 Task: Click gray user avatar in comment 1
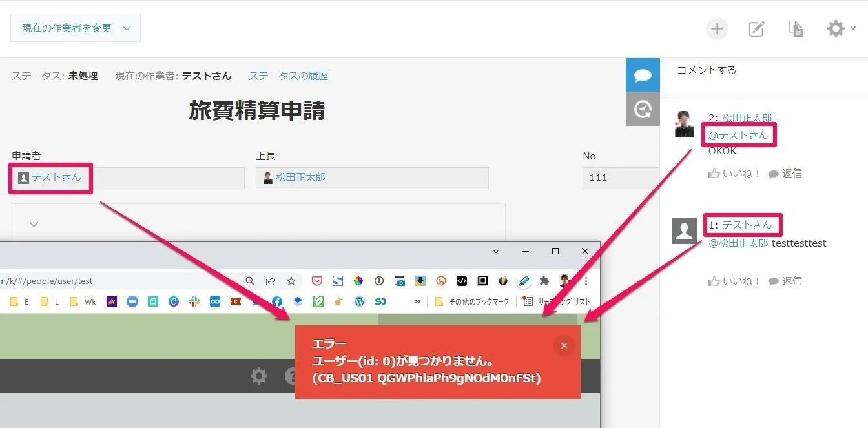click(x=685, y=230)
